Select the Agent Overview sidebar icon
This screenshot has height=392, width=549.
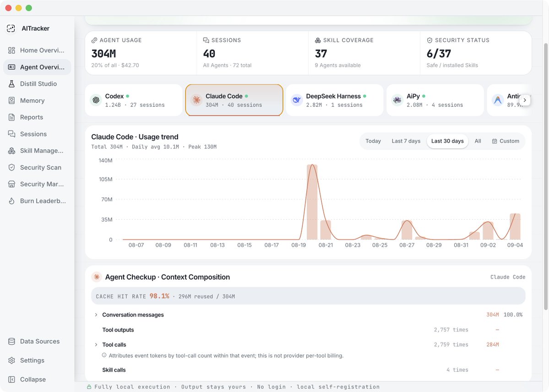(x=11, y=67)
